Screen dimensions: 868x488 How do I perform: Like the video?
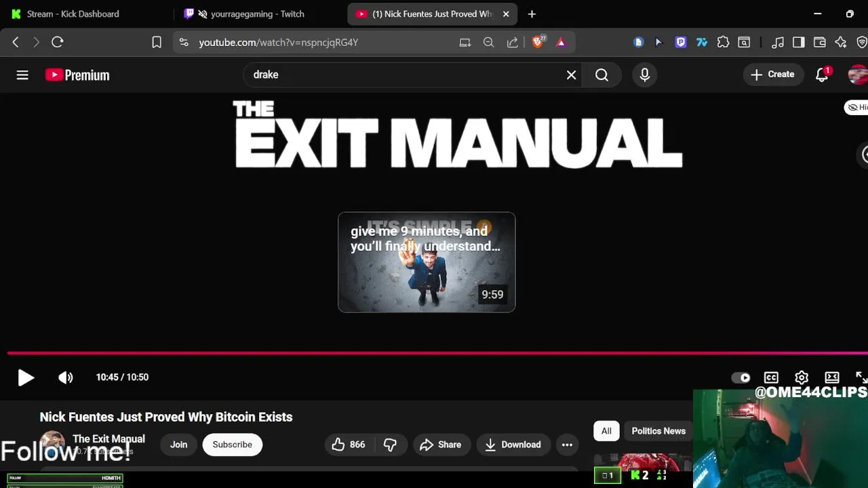(348, 445)
